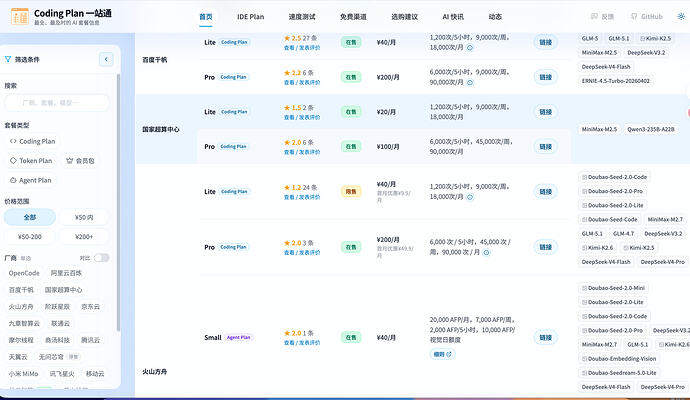This screenshot has width=690, height=400.
Task: Choose the 全部 price range
Action: click(30, 217)
